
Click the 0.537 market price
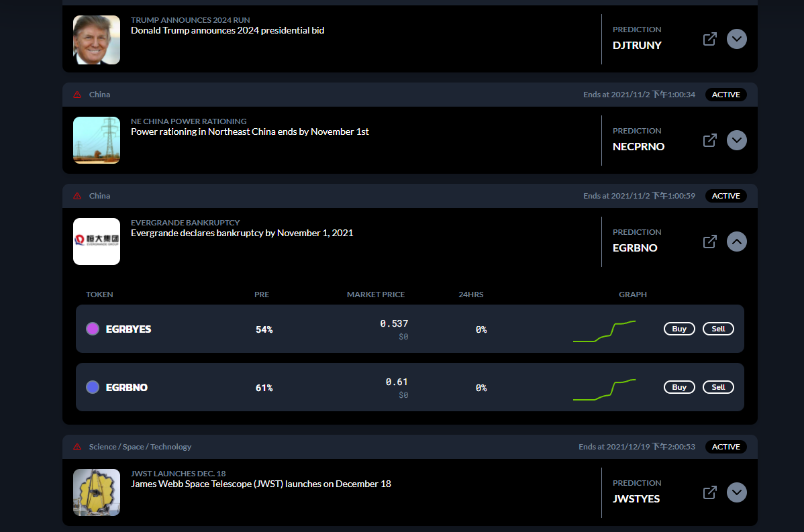[395, 324]
